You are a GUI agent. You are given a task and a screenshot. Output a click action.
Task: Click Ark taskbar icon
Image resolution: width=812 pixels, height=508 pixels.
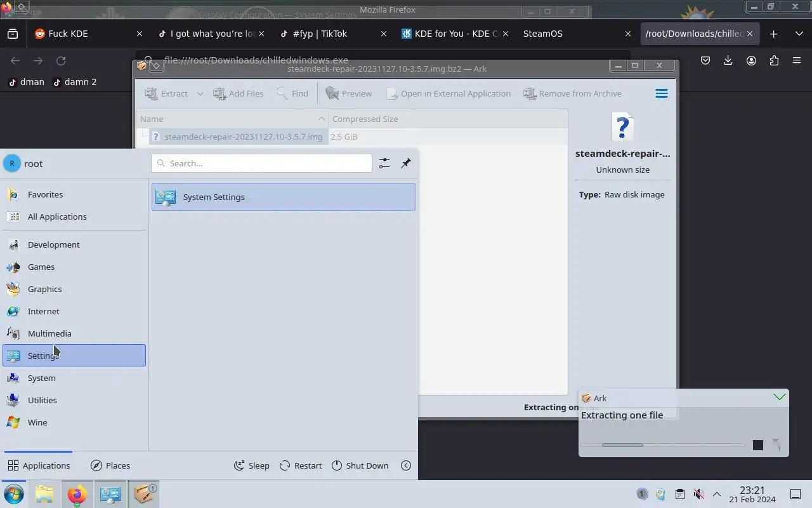(x=144, y=494)
